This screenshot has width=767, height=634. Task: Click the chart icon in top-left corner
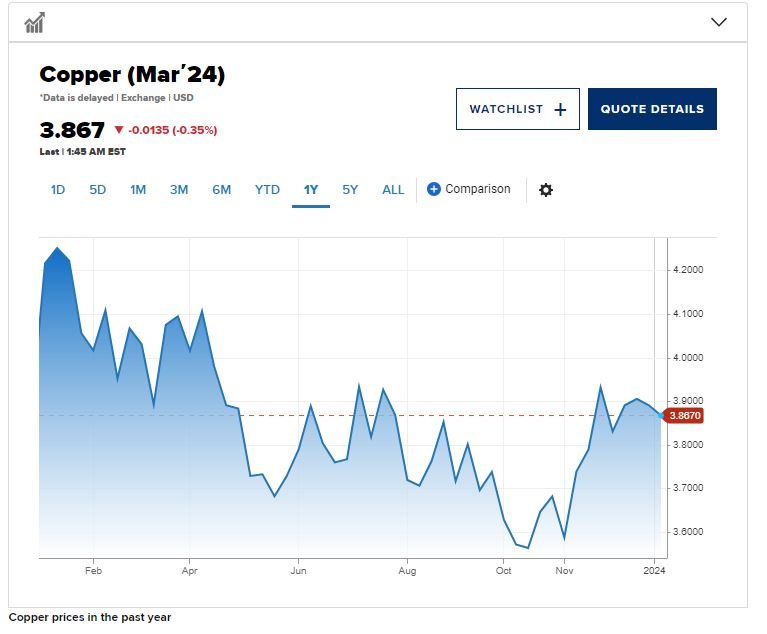coord(35,22)
